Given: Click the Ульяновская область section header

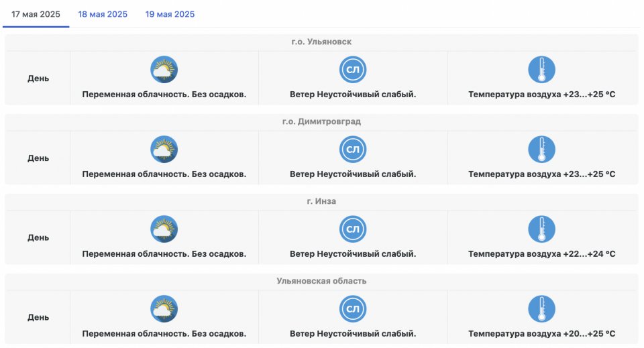Looking at the screenshot, I should tap(321, 282).
